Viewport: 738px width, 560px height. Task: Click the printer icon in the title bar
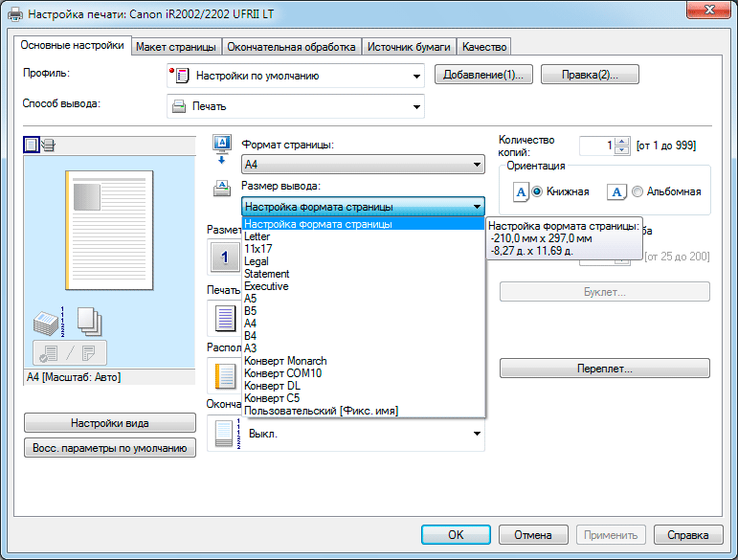tap(15, 13)
